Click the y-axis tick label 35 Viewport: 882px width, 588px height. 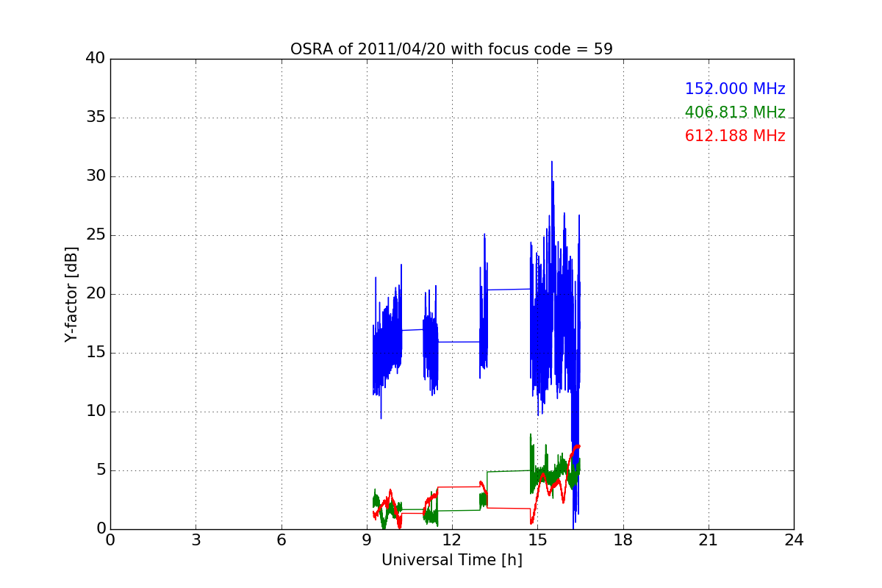pyautogui.click(x=96, y=118)
